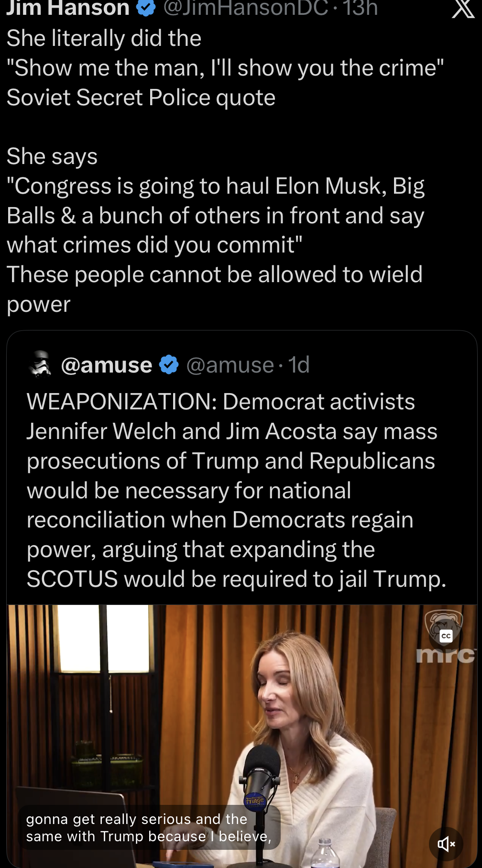Open the bold @amuse display name
482x868 pixels.
pyautogui.click(x=107, y=365)
